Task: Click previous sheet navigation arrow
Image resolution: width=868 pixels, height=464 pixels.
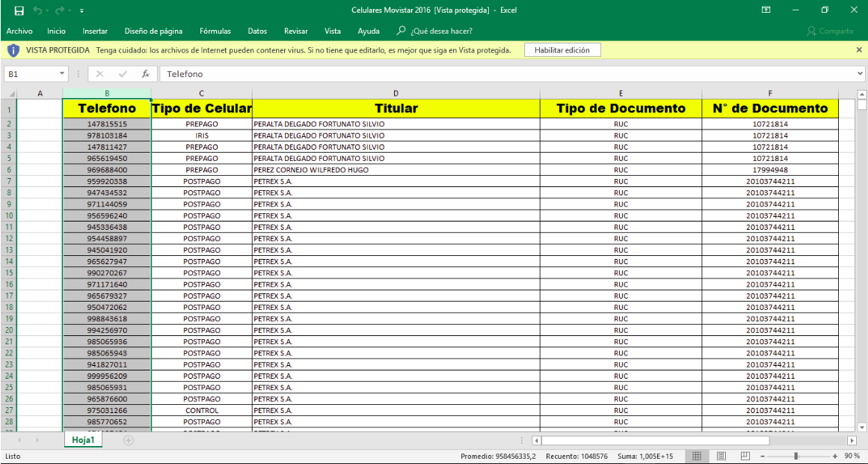Action: (x=19, y=440)
